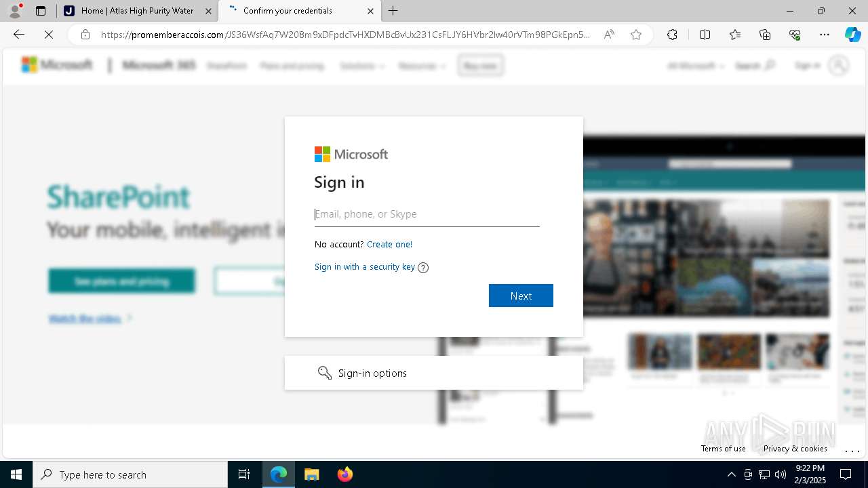Open the Favorites list

click(735, 35)
